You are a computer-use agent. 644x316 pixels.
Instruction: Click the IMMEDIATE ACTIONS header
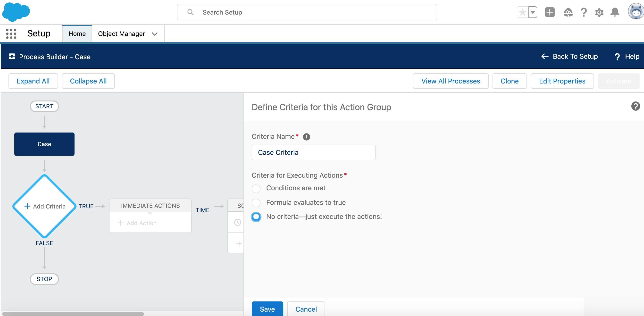click(150, 206)
